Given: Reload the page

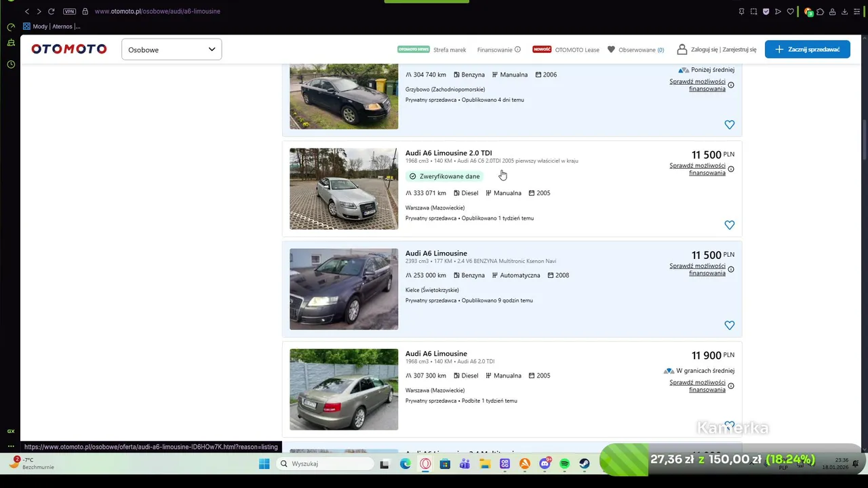Looking at the screenshot, I should coord(51,12).
